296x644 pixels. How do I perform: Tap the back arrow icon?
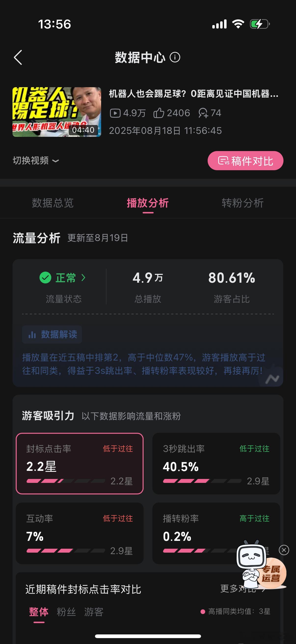point(18,57)
